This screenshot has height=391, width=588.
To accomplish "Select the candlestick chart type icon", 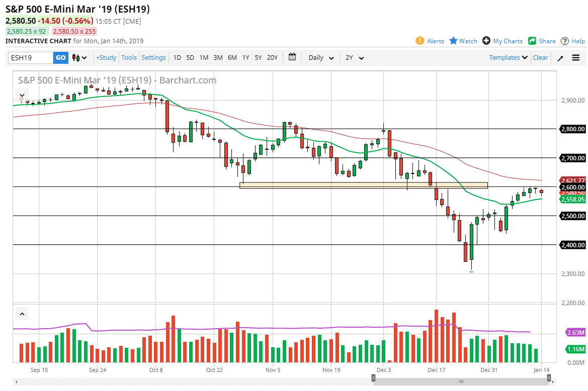I will tap(76, 58).
